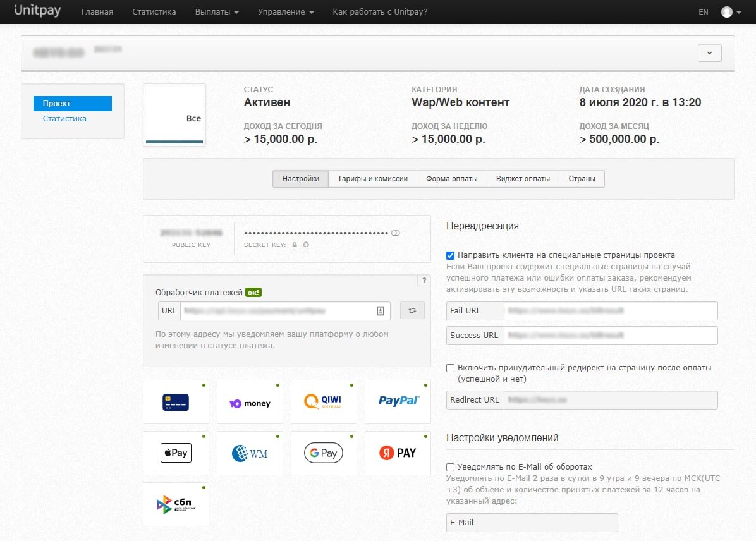Click the E-Mail notification input field
The height and width of the screenshot is (541, 756).
tap(547, 523)
